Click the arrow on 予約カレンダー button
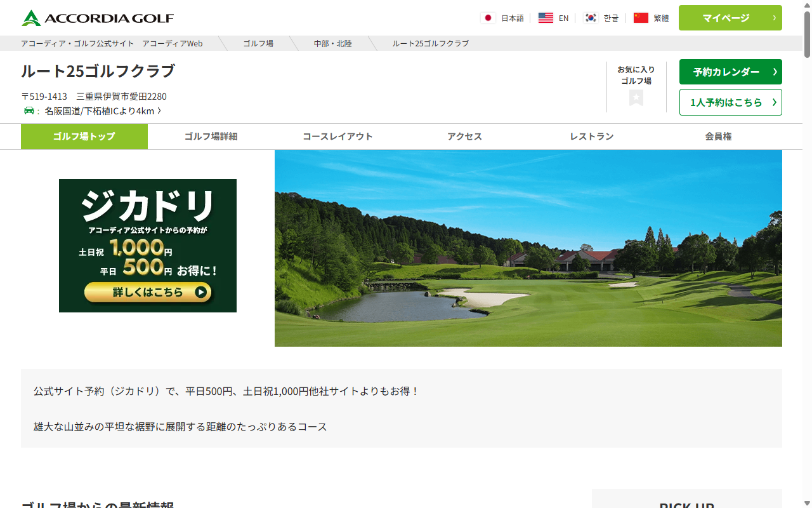Image resolution: width=812 pixels, height=508 pixels. tap(775, 72)
